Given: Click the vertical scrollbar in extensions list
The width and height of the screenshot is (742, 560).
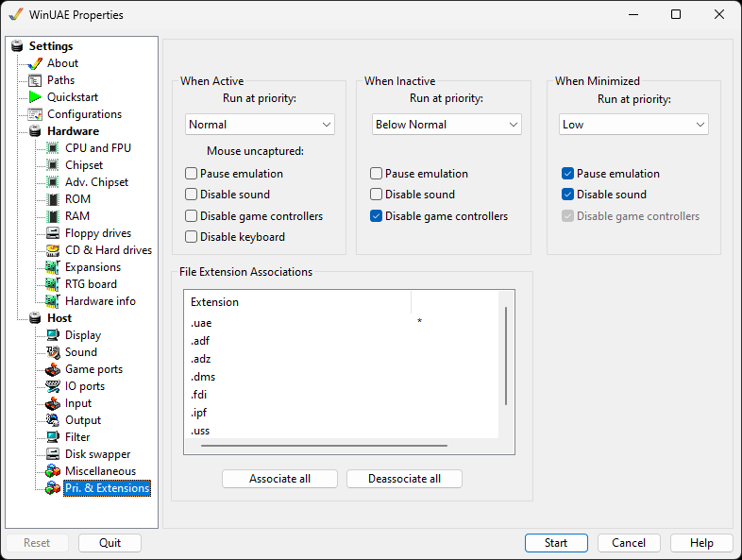Looking at the screenshot, I should [x=506, y=356].
